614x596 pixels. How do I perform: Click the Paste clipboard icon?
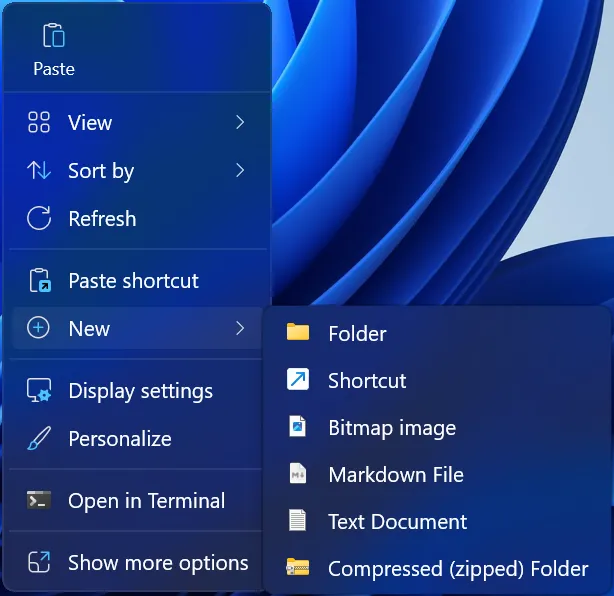click(x=53, y=37)
